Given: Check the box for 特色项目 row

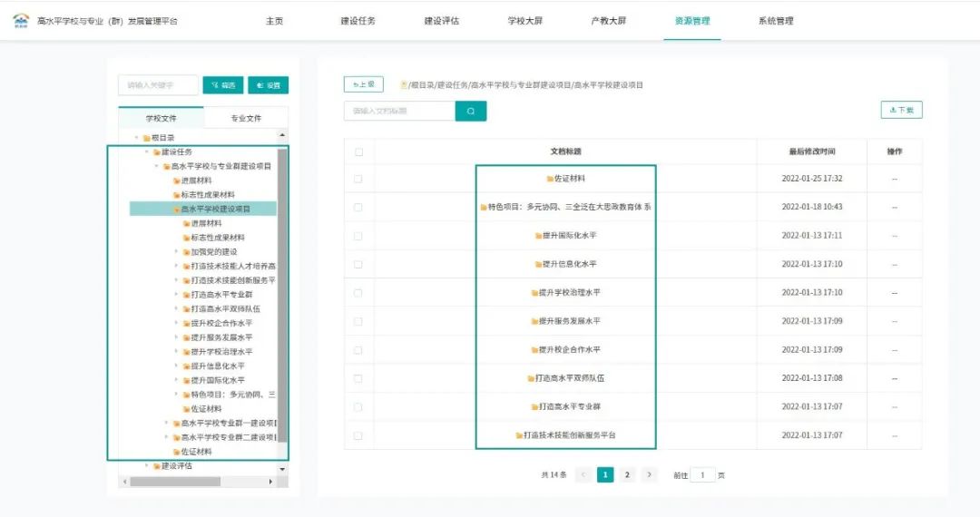Looking at the screenshot, I should 358,208.
